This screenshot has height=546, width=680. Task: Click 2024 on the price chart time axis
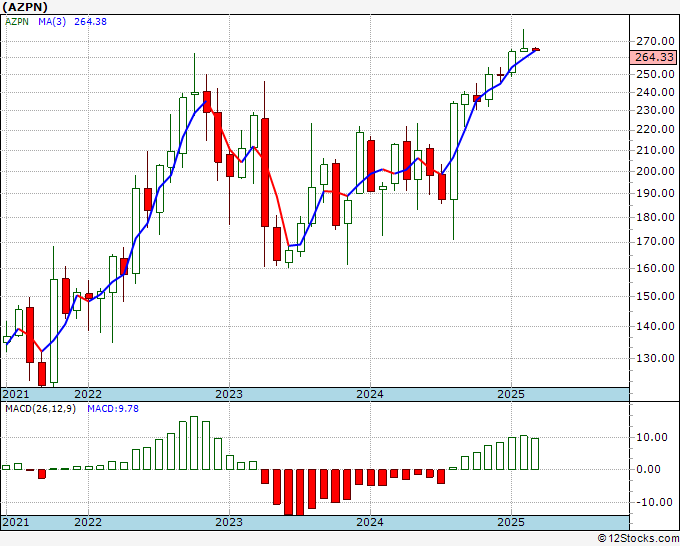coord(370,394)
